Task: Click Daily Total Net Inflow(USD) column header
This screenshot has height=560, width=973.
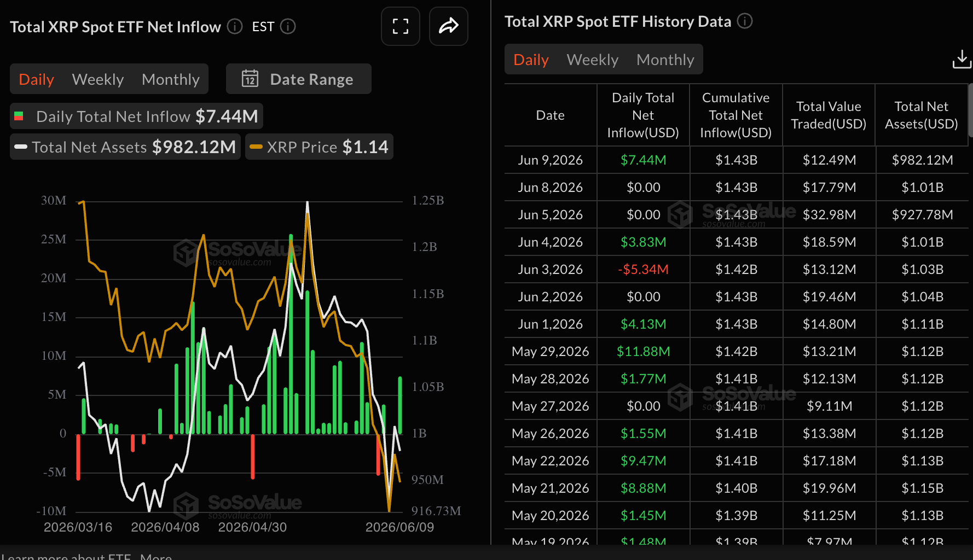Action: 643,115
